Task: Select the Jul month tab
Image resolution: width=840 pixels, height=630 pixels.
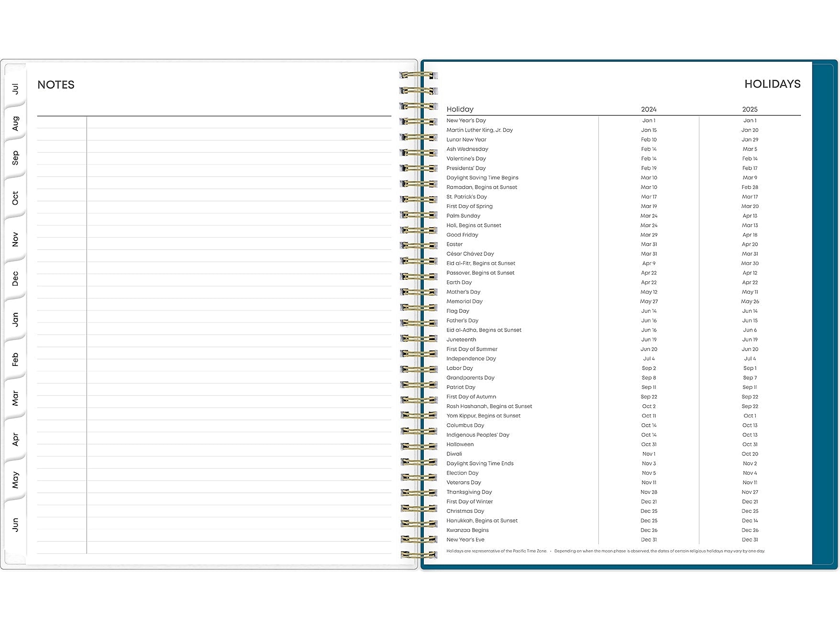Action: (15, 88)
